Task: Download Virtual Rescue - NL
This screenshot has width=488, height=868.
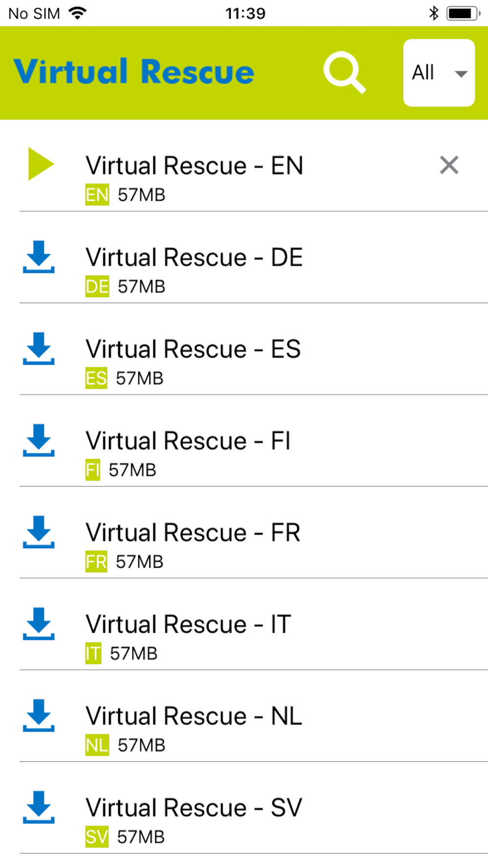Action: click(x=39, y=716)
